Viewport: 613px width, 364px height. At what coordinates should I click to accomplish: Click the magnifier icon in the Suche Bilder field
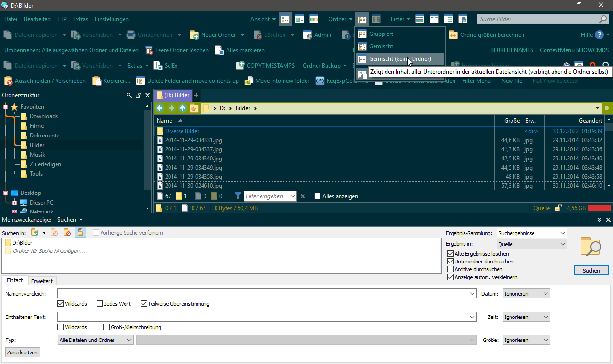[603, 19]
